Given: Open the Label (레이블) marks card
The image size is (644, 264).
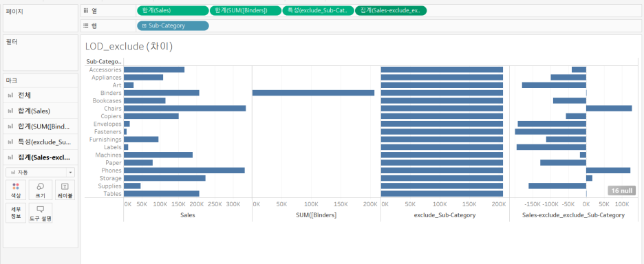Looking at the screenshot, I should pyautogui.click(x=65, y=190).
